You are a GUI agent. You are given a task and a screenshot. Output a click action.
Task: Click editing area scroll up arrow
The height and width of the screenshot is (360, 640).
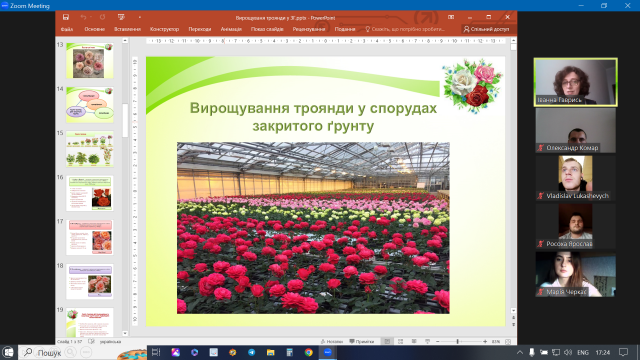click(513, 41)
